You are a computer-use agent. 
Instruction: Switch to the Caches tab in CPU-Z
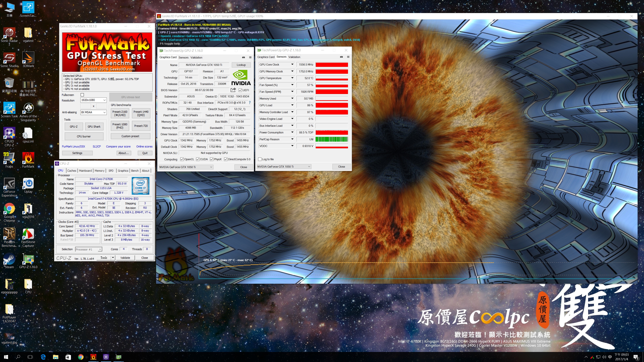click(71, 171)
